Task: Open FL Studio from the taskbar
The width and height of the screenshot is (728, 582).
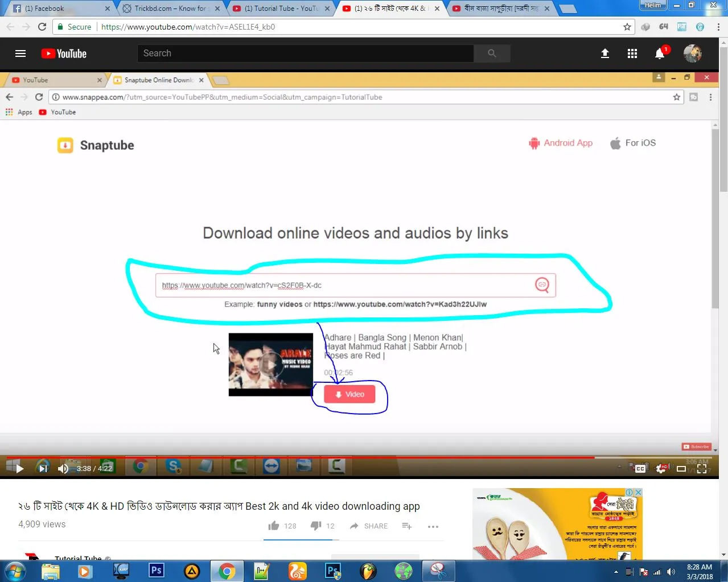Action: (x=368, y=571)
